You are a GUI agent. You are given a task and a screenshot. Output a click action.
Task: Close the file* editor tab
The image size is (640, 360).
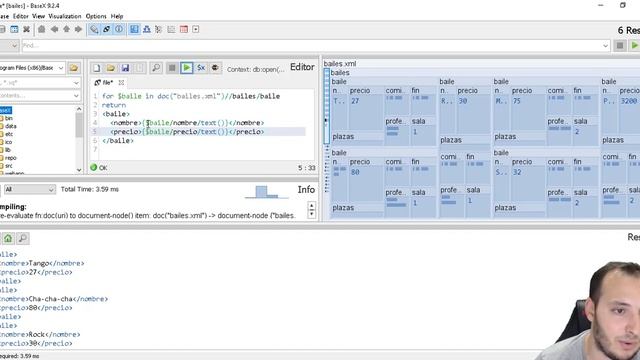pyautogui.click(x=121, y=82)
